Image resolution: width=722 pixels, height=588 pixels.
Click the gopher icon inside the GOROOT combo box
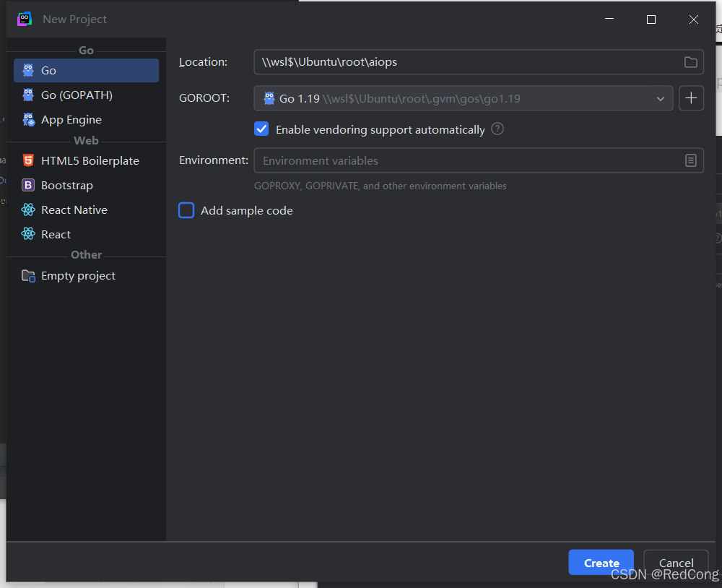tap(269, 98)
